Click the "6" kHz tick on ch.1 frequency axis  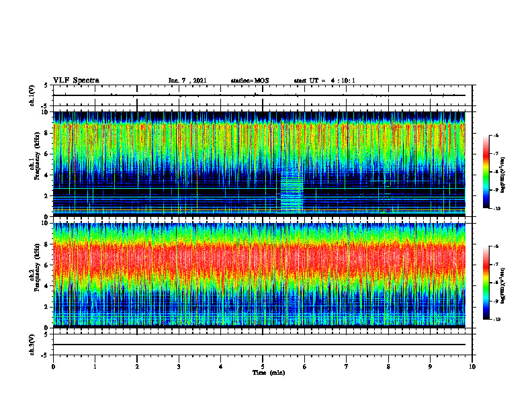tap(47, 154)
